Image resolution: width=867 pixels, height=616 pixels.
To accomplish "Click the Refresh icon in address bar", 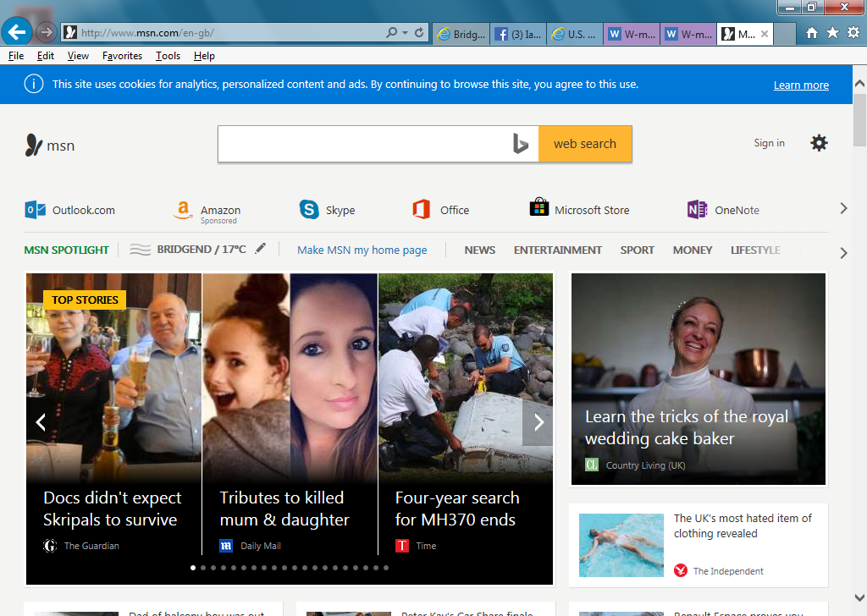I will point(418,33).
